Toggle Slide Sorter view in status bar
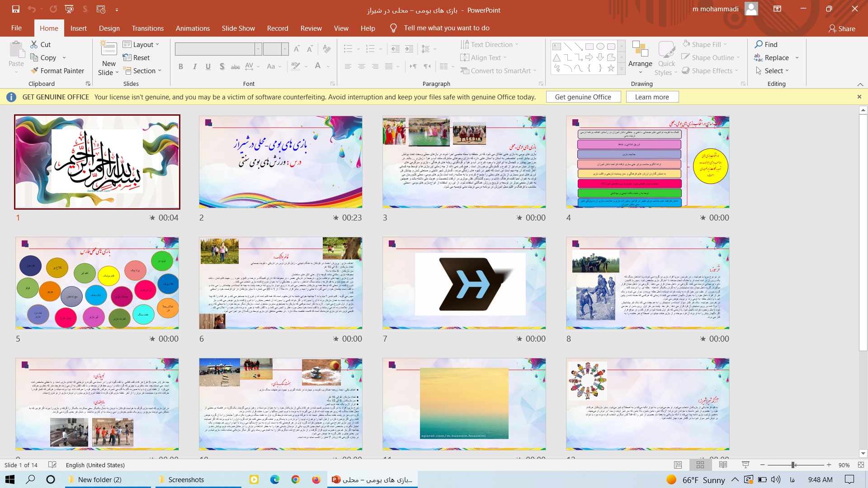The image size is (868, 488). pos(700,465)
